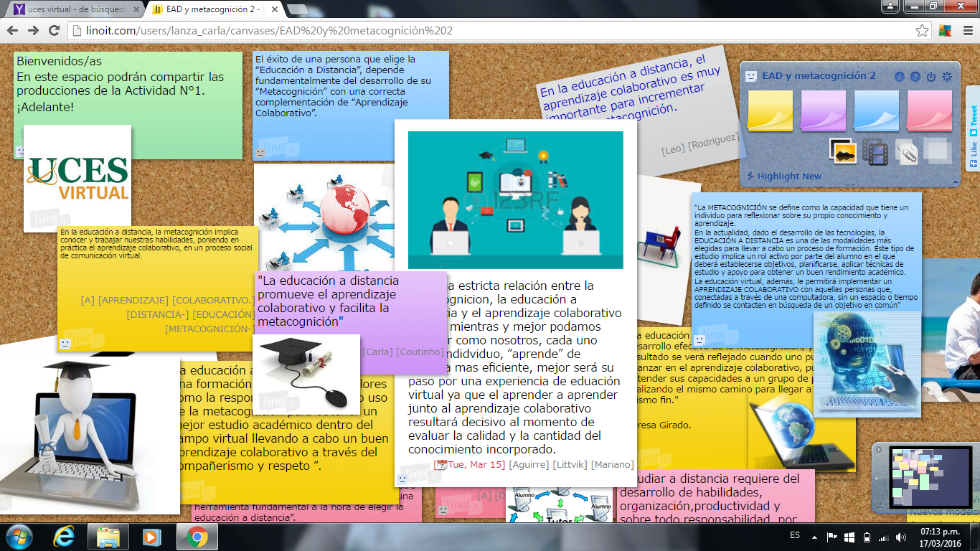Click the info icon beside EAD y metacognición 2

[x=899, y=76]
